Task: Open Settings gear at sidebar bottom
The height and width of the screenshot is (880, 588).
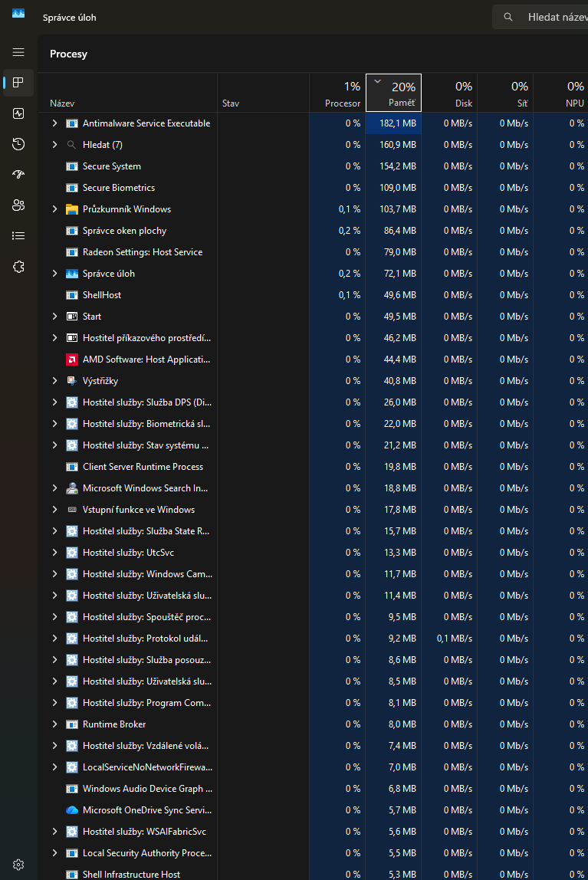Action: (x=18, y=865)
